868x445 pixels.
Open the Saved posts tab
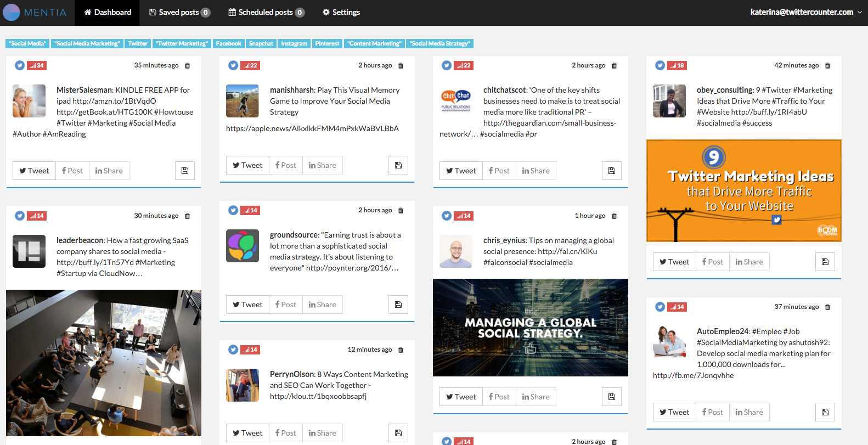[179, 12]
